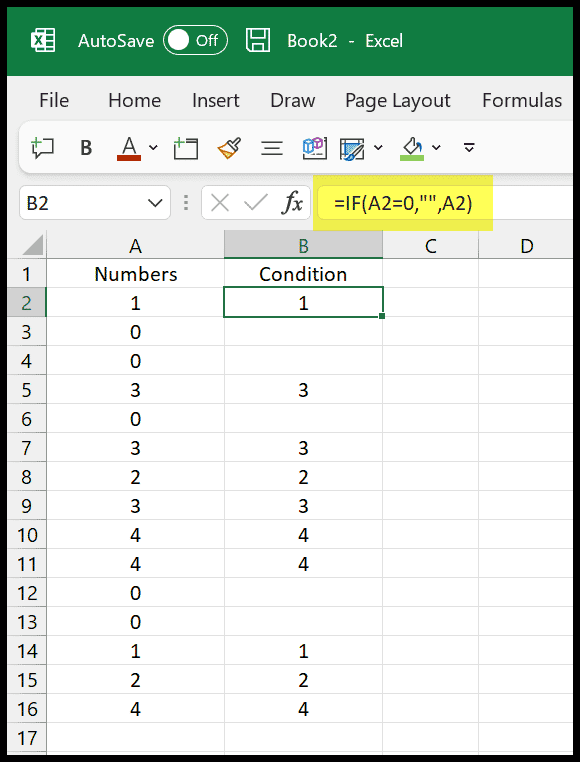Image resolution: width=580 pixels, height=762 pixels.
Task: Select row 5 header
Action: click(x=26, y=389)
